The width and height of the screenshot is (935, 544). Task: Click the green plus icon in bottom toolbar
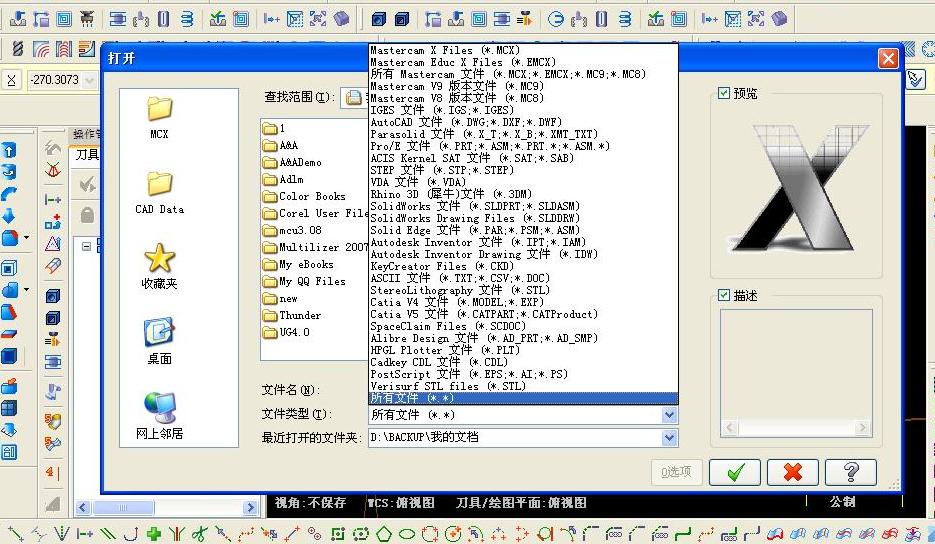(x=154, y=534)
